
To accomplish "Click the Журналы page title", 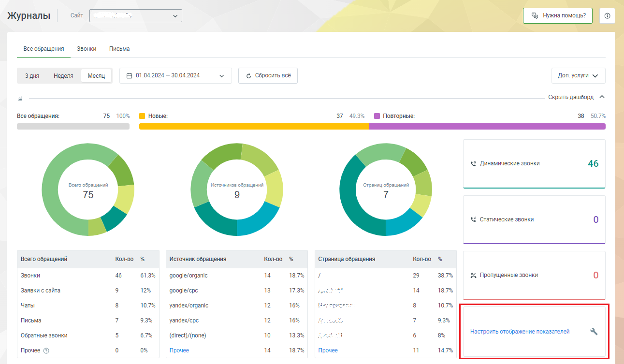I will click(x=29, y=15).
